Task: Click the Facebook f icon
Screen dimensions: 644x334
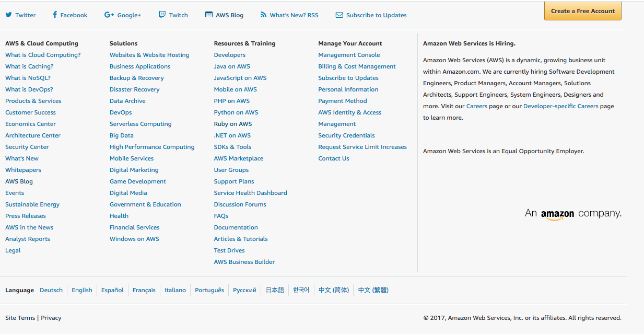Action: tap(55, 15)
